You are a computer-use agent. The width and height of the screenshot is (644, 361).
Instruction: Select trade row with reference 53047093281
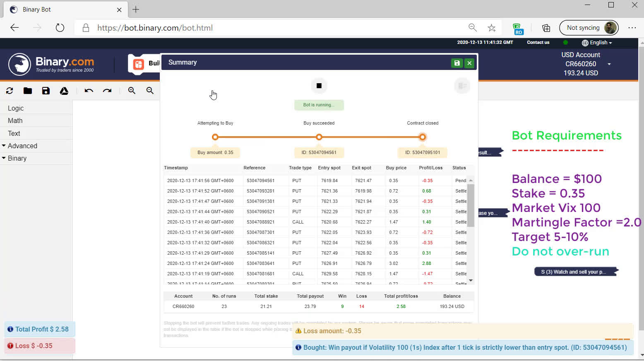point(316,191)
